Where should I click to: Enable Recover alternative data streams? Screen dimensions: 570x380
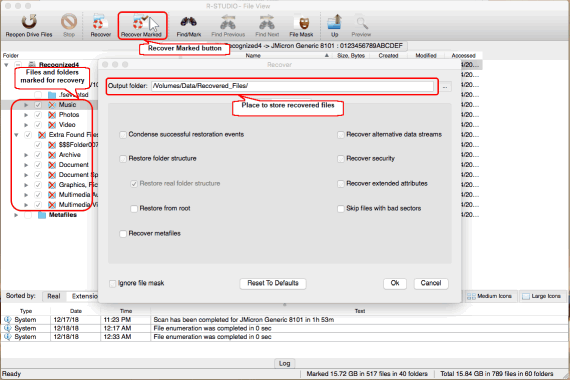pos(341,135)
